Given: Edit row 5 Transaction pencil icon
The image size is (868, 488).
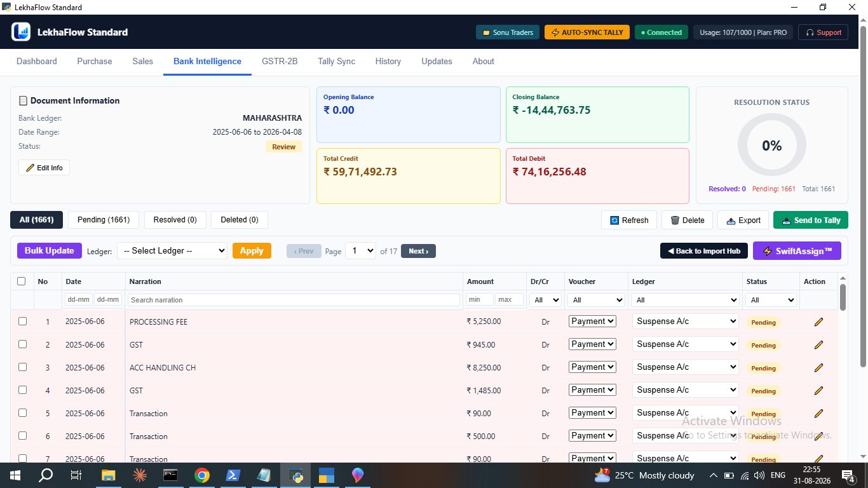Looking at the screenshot, I should coord(818,414).
